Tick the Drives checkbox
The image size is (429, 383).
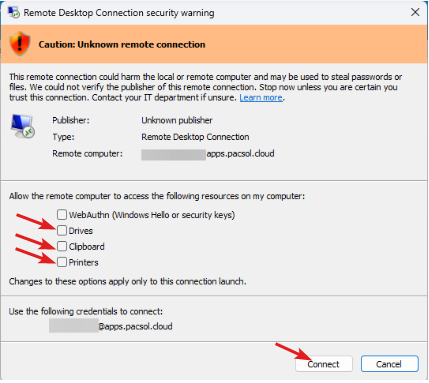click(x=62, y=230)
